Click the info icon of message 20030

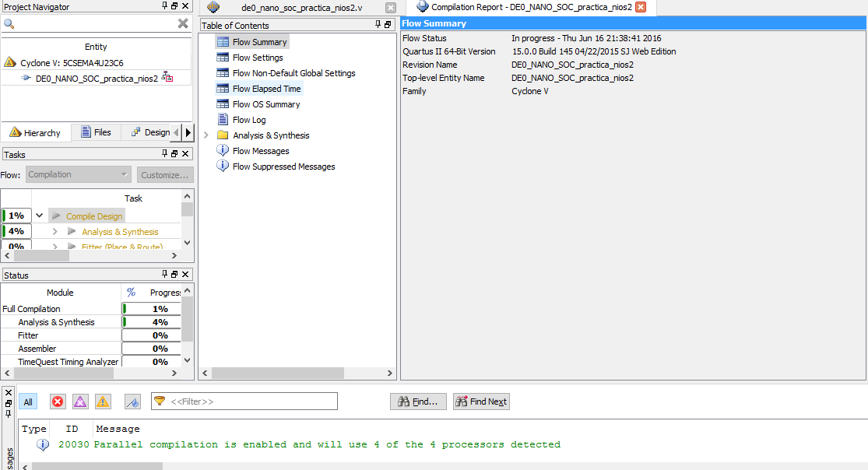43,444
